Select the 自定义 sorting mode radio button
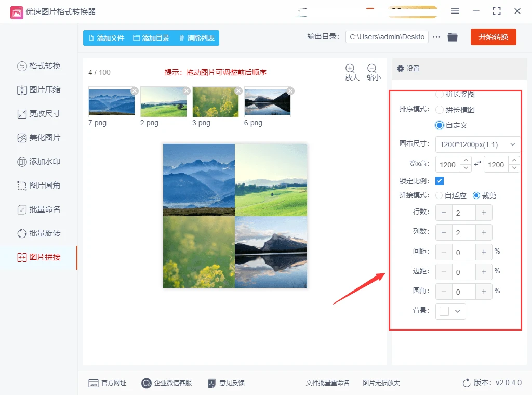 point(438,125)
